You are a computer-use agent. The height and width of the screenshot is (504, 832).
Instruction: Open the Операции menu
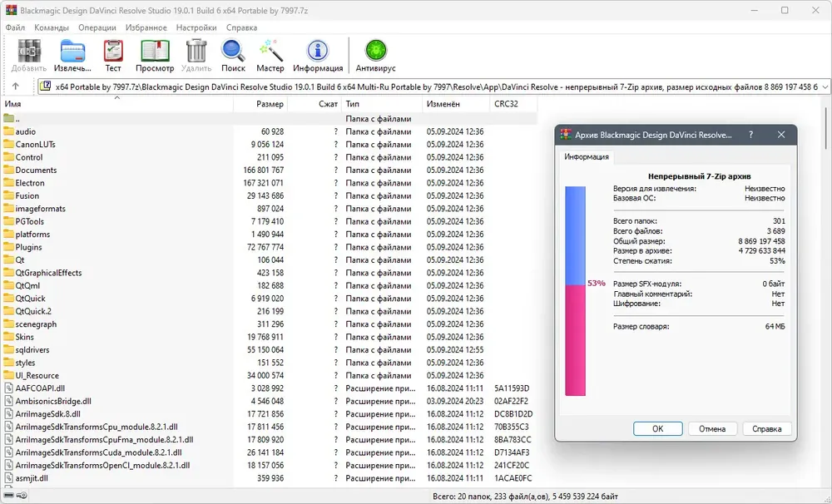pyautogui.click(x=97, y=27)
